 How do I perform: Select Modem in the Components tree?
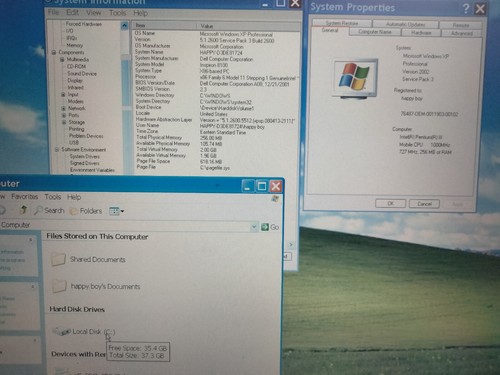76,101
